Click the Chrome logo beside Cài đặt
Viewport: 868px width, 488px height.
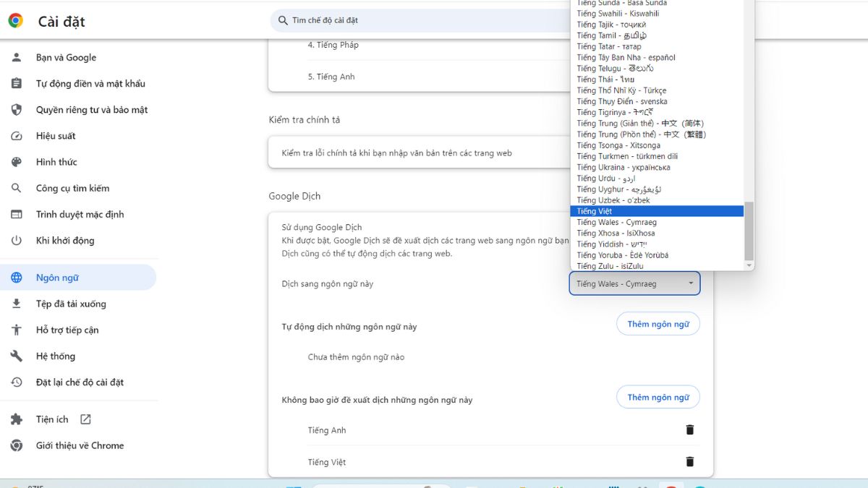(16, 21)
